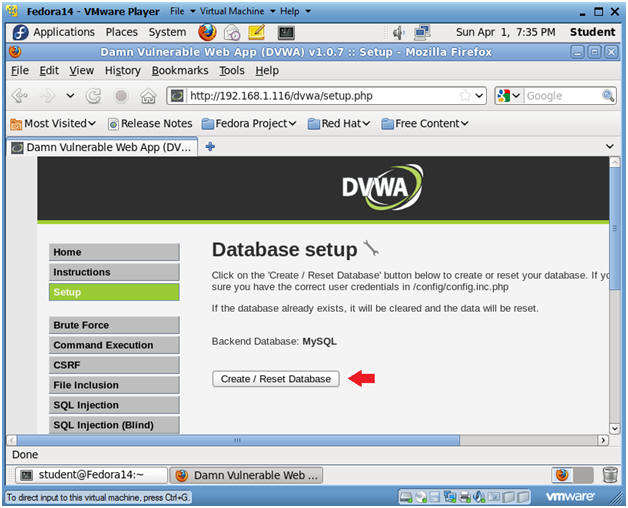Bookmark this page with the star icon
Viewport: 628px width, 508px height.
pyautogui.click(x=465, y=96)
